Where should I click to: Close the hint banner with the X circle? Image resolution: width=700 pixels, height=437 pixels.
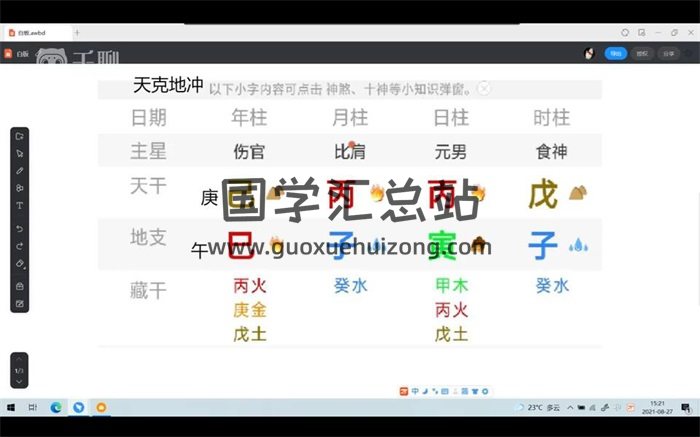pos(484,88)
